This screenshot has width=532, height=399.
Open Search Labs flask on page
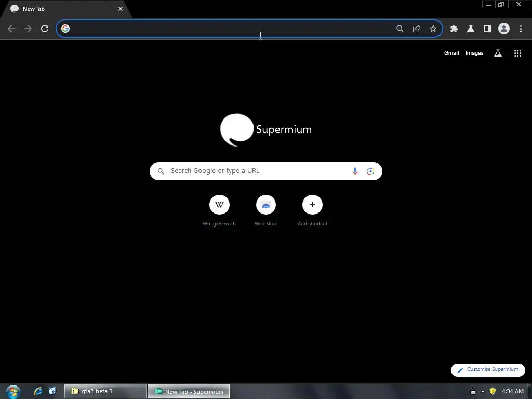498,54
